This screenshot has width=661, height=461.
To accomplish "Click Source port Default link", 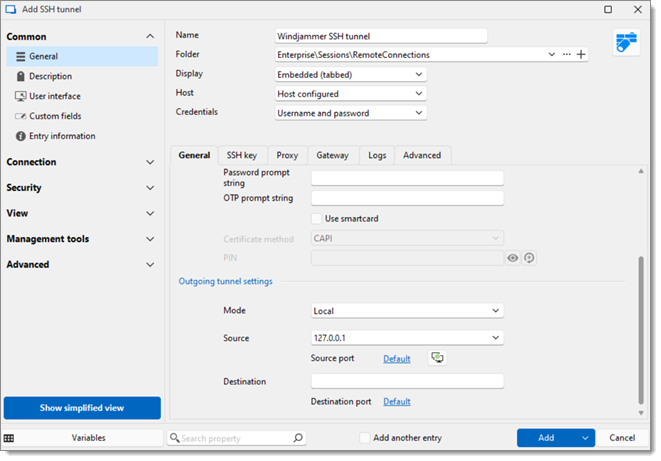I will pos(397,359).
